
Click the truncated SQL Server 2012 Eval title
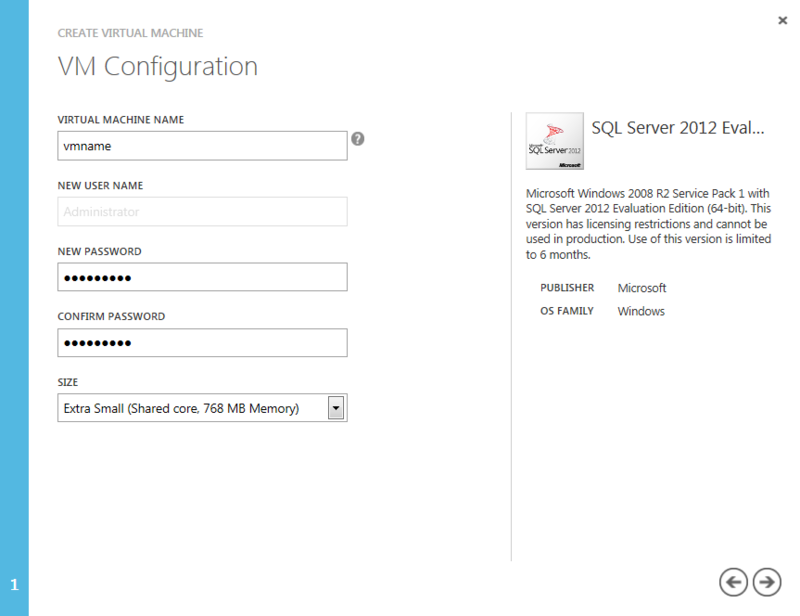pos(680,128)
